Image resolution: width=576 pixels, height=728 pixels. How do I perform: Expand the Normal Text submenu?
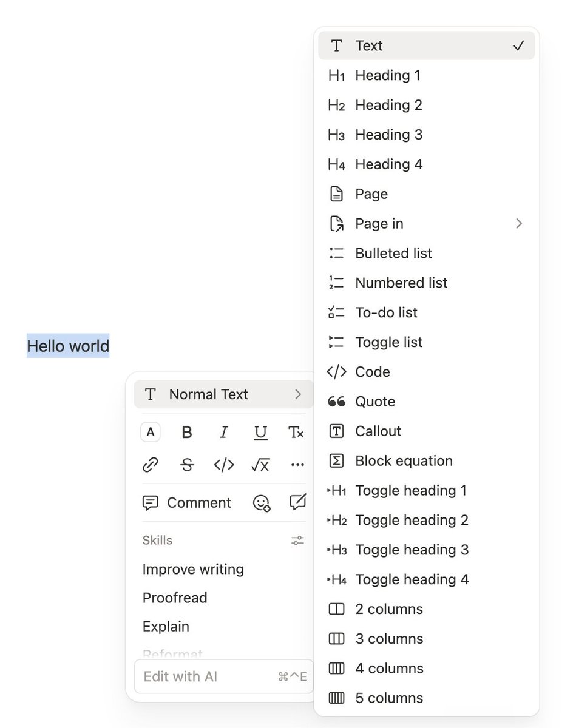(223, 394)
